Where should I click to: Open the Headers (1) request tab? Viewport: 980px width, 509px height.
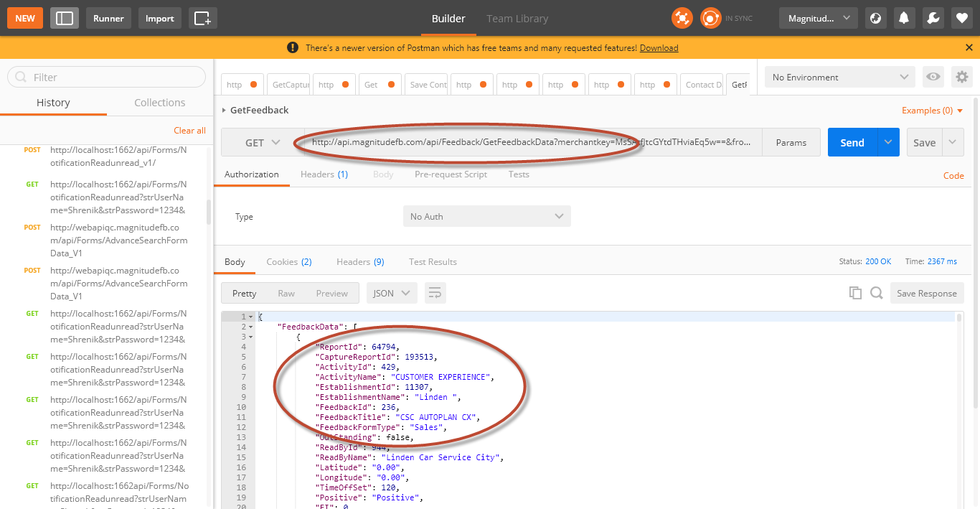[324, 174]
